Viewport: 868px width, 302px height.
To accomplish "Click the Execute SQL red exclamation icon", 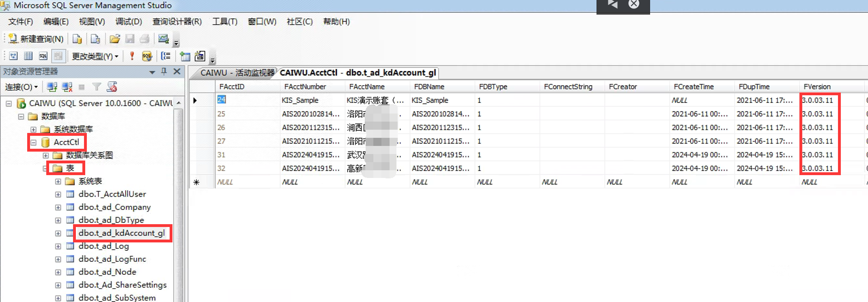I will (x=132, y=56).
